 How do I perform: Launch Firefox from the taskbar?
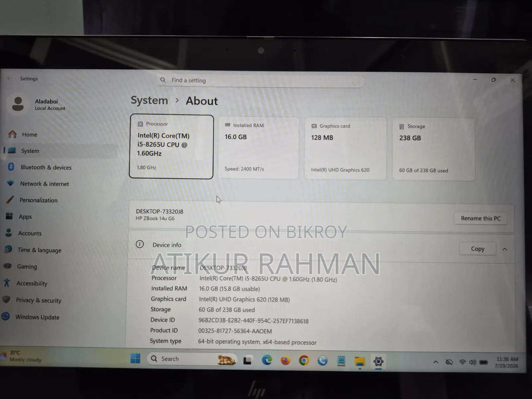click(285, 360)
